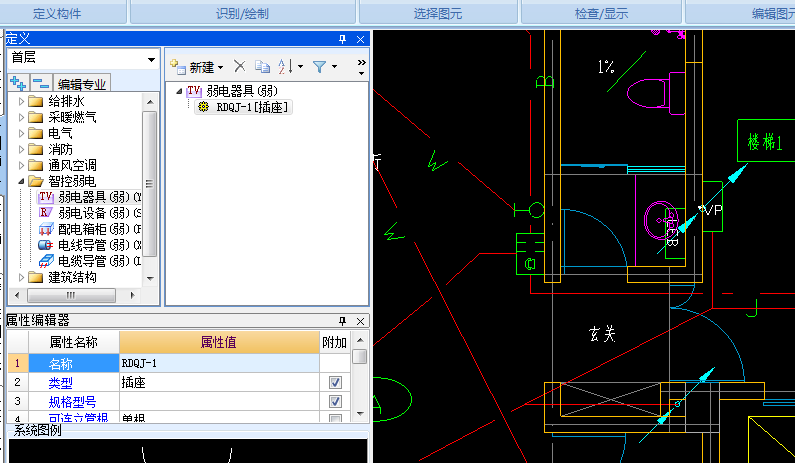Click 楼梯1 label in drawing

tap(765, 141)
